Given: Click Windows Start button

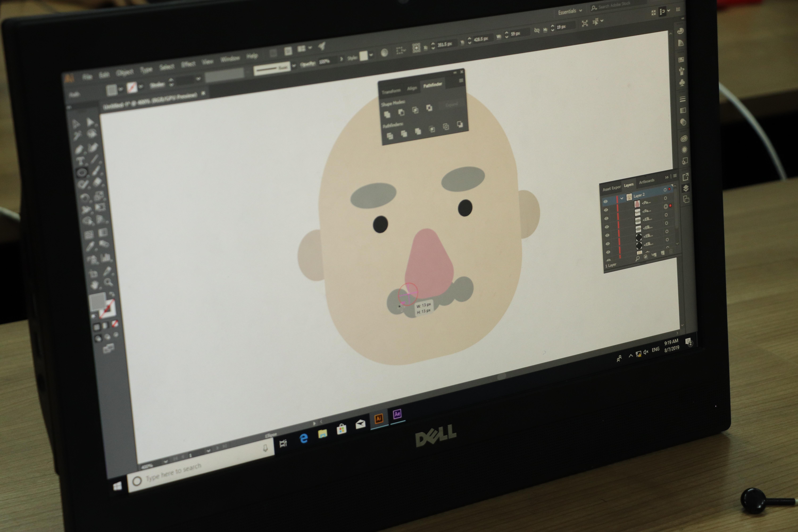Looking at the screenshot, I should (x=117, y=486).
